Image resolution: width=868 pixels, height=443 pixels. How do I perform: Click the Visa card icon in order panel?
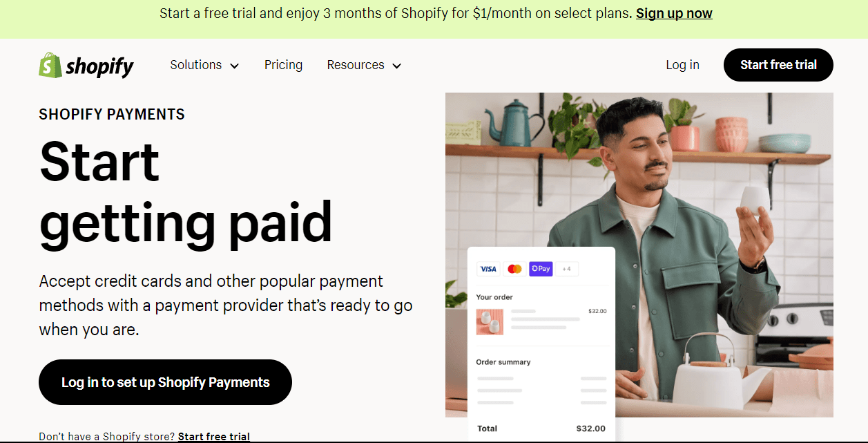click(488, 269)
